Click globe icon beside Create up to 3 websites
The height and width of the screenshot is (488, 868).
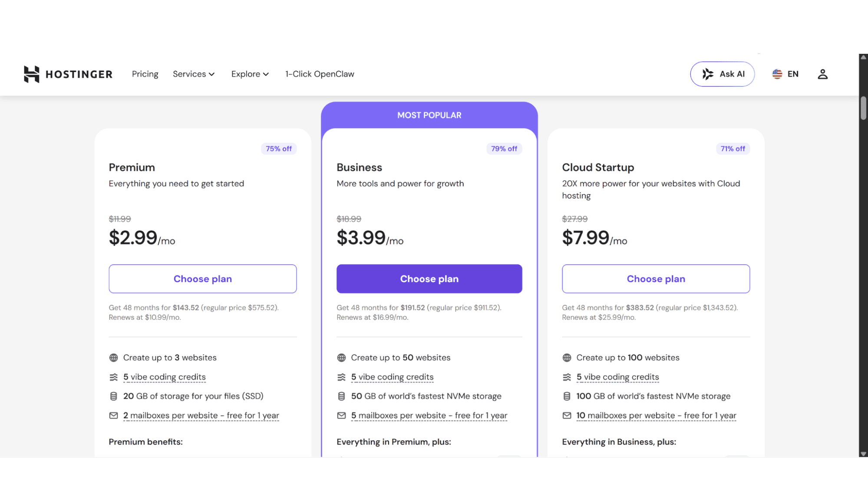click(113, 358)
